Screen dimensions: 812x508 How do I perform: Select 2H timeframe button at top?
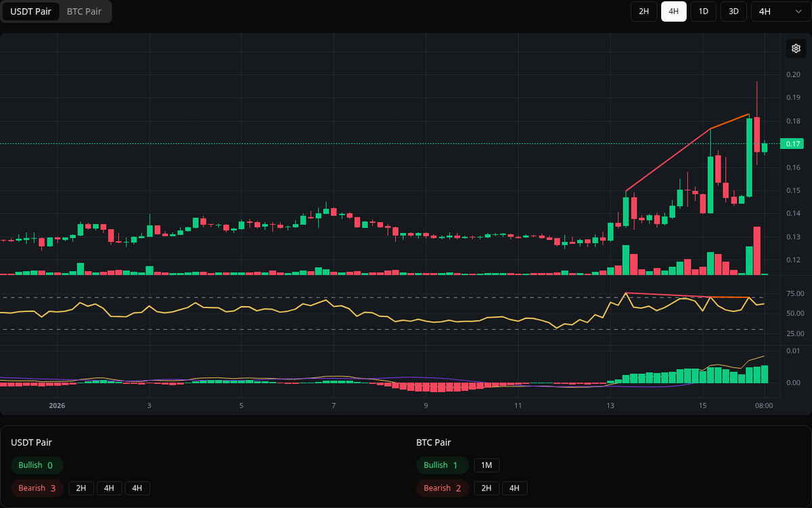point(644,12)
